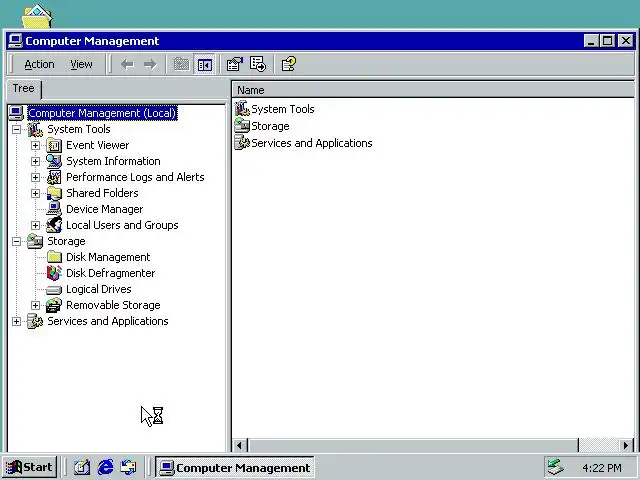Select Performance Logs and Alerts label

click(x=135, y=177)
